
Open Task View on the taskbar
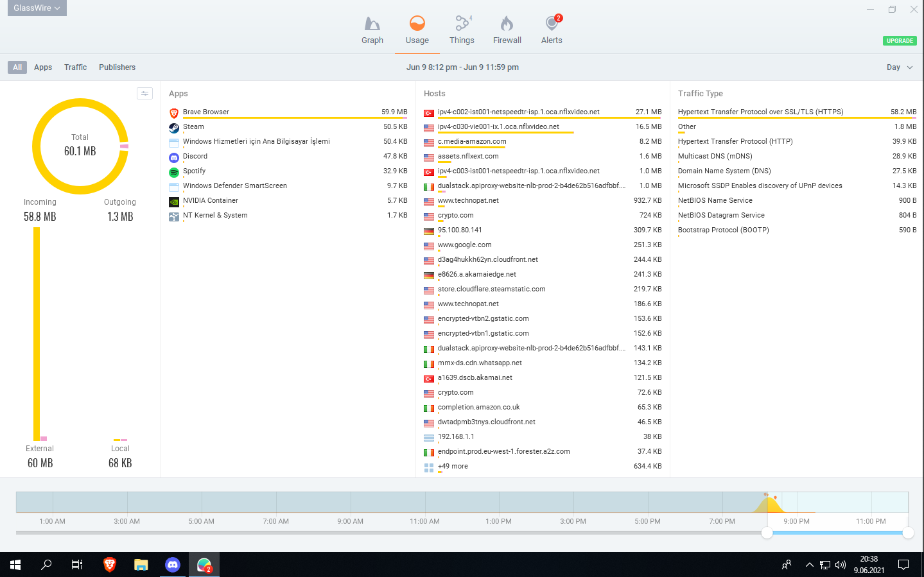[x=77, y=565]
